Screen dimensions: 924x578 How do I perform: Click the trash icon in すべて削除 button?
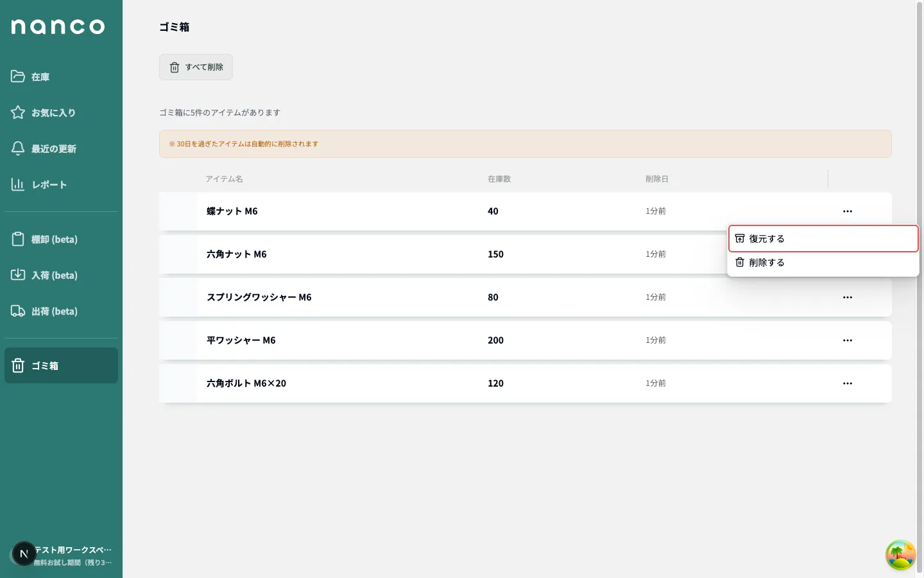(x=175, y=67)
